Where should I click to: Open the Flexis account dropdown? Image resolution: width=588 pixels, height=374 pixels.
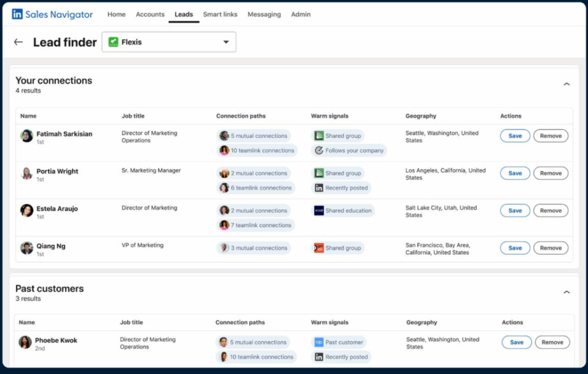(169, 42)
